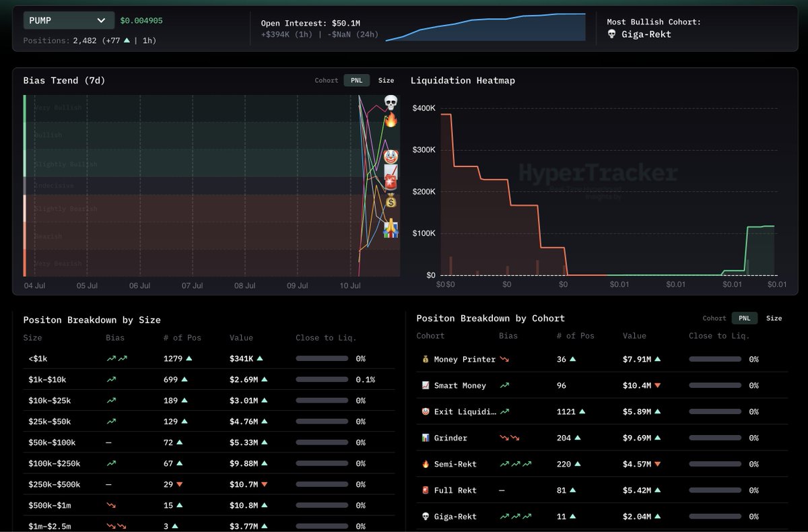808x532 pixels.
Task: Enable Cohort view in cohort breakdown
Action: (714, 318)
